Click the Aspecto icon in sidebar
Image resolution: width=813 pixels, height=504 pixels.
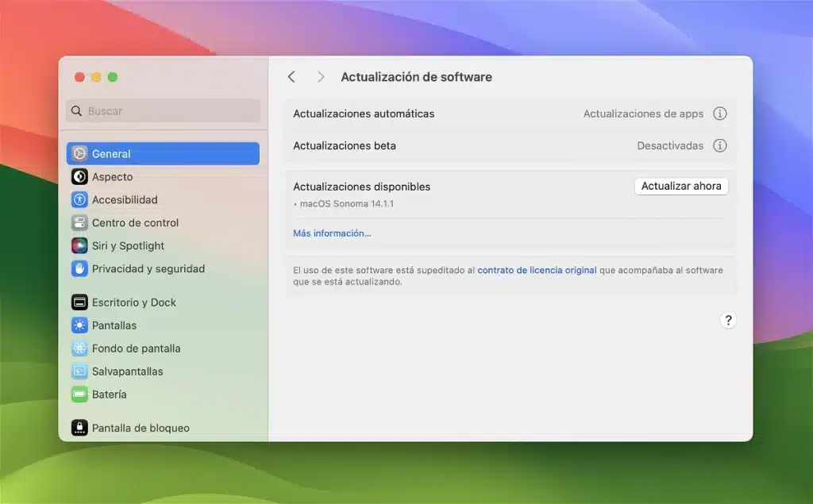click(x=79, y=177)
